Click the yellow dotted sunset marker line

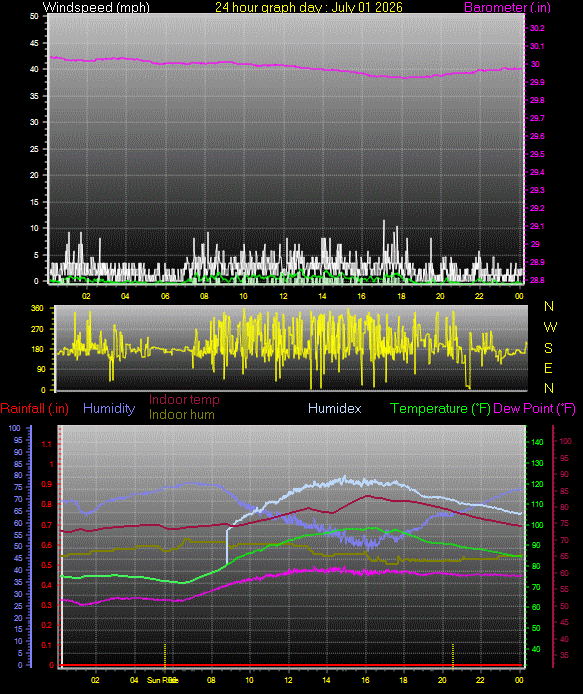tap(453, 655)
